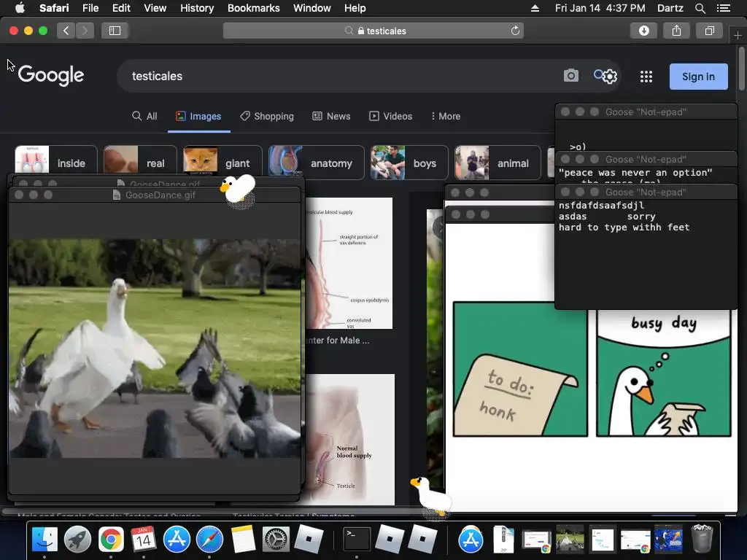The width and height of the screenshot is (747, 560).
Task: Switch to the Videos tab
Action: [x=391, y=116]
